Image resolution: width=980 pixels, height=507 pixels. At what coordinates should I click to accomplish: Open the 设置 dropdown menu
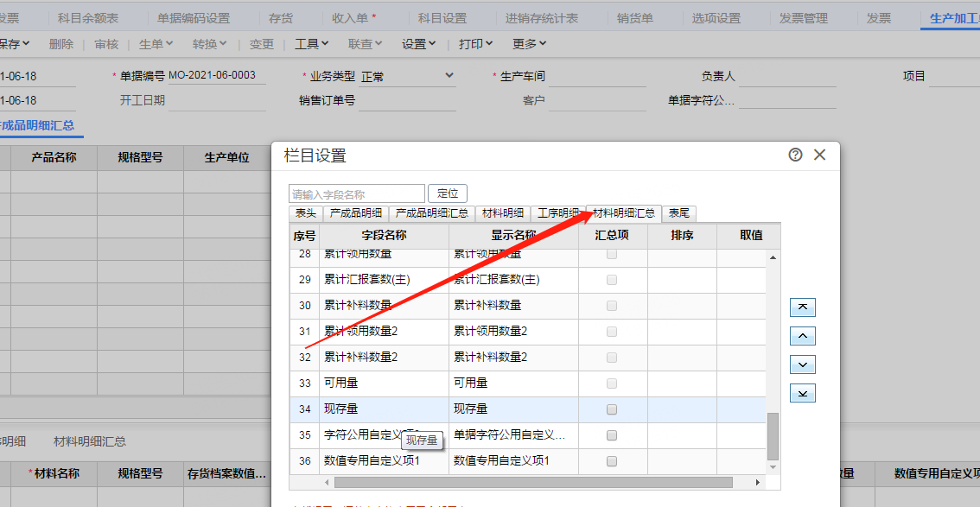coord(419,44)
